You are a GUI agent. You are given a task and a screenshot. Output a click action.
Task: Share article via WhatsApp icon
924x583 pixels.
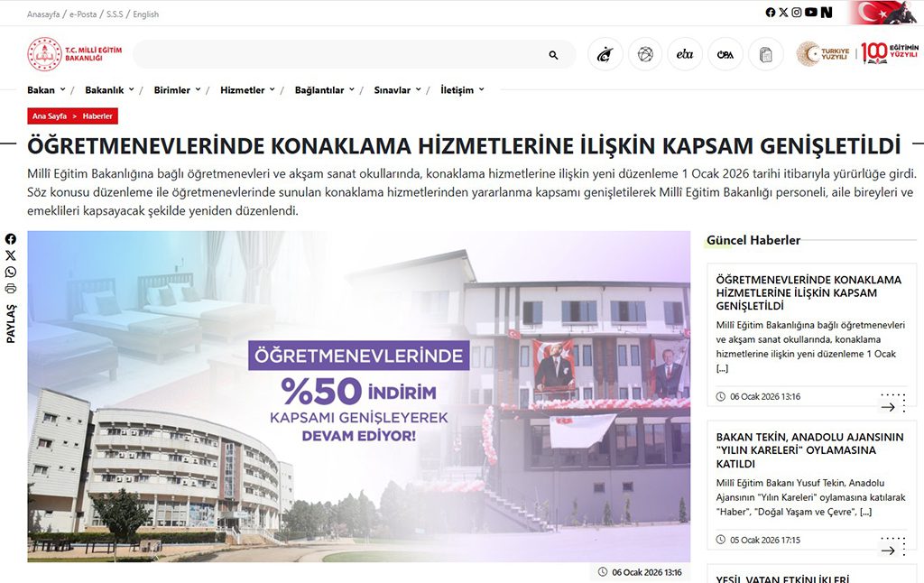(x=11, y=272)
